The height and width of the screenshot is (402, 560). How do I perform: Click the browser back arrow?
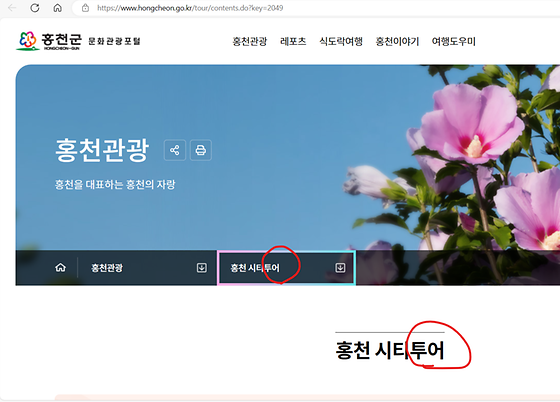[12, 8]
